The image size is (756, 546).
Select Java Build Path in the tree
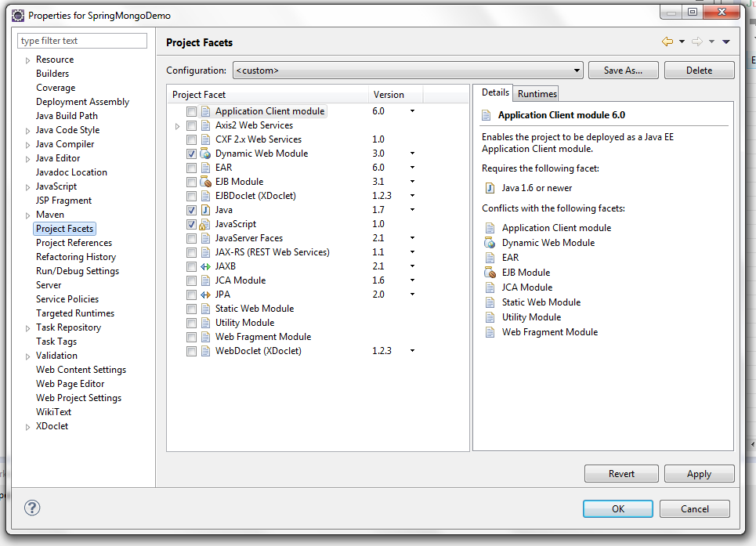(67, 116)
